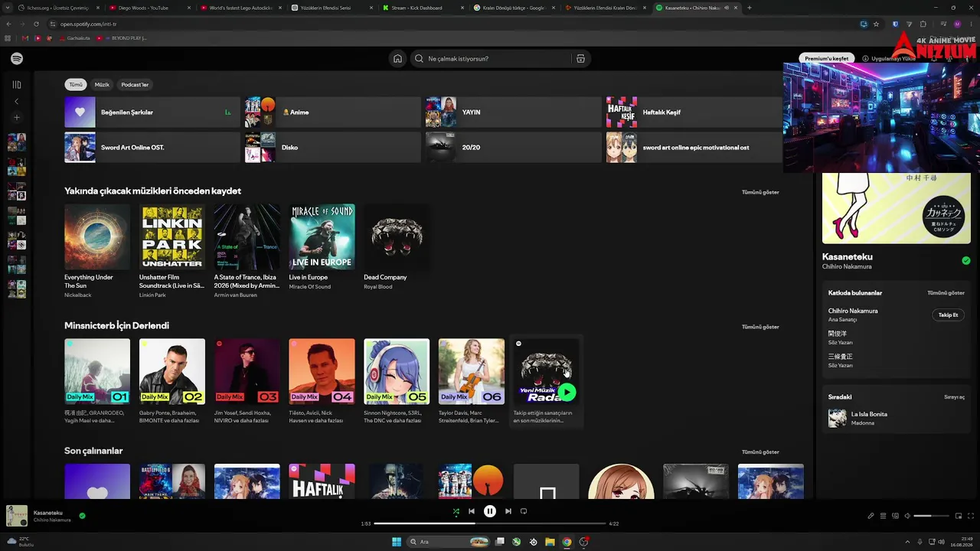Click the Premium'u keşfet button
Viewport: 980px width, 551px height.
click(x=827, y=58)
